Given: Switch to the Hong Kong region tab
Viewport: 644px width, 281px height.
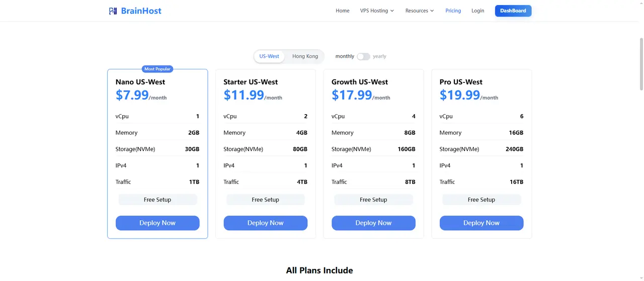Looking at the screenshot, I should tap(305, 56).
